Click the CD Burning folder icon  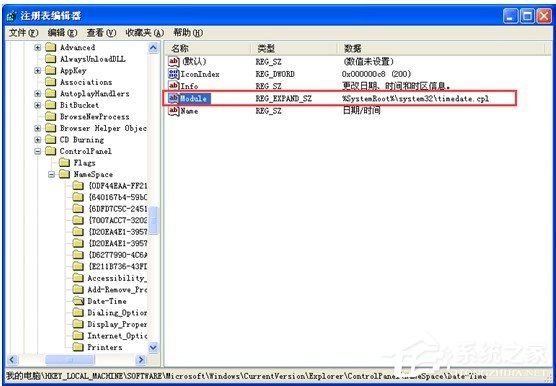tap(51, 140)
